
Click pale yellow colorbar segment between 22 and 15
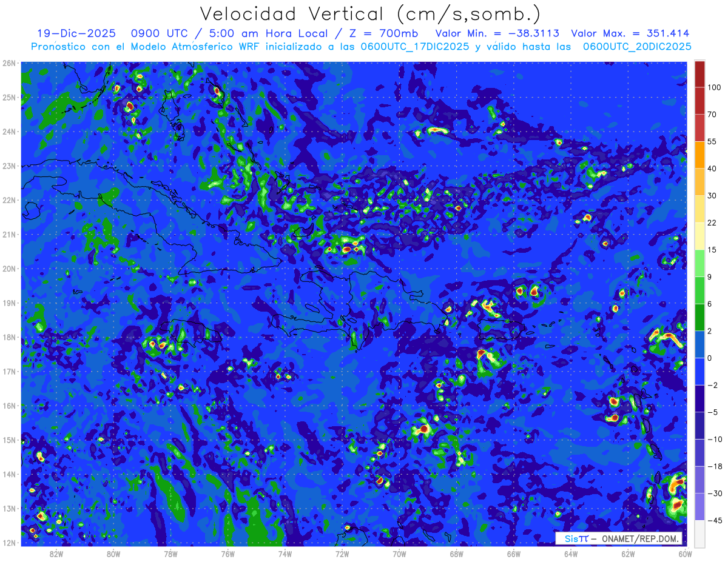point(699,236)
